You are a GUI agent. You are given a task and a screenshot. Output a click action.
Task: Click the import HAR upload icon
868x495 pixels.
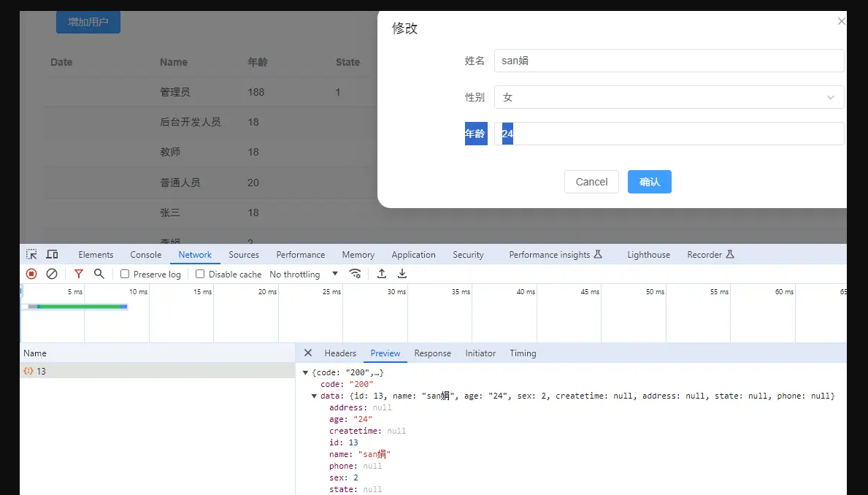381,274
